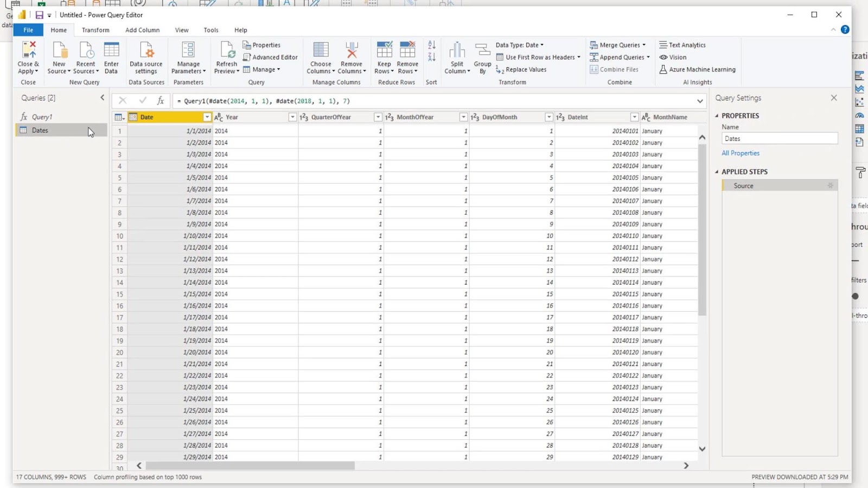Expand the formula bar
Viewport: 868px width, 488px height.
(x=700, y=101)
